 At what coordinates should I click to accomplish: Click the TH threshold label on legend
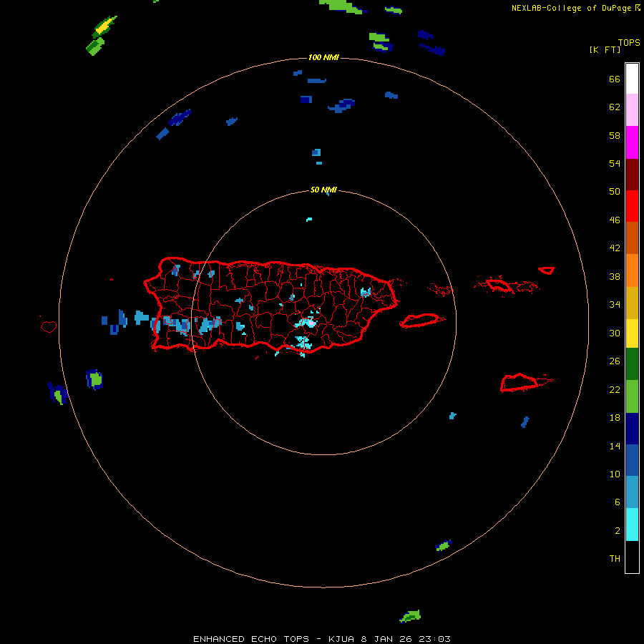pyautogui.click(x=615, y=558)
